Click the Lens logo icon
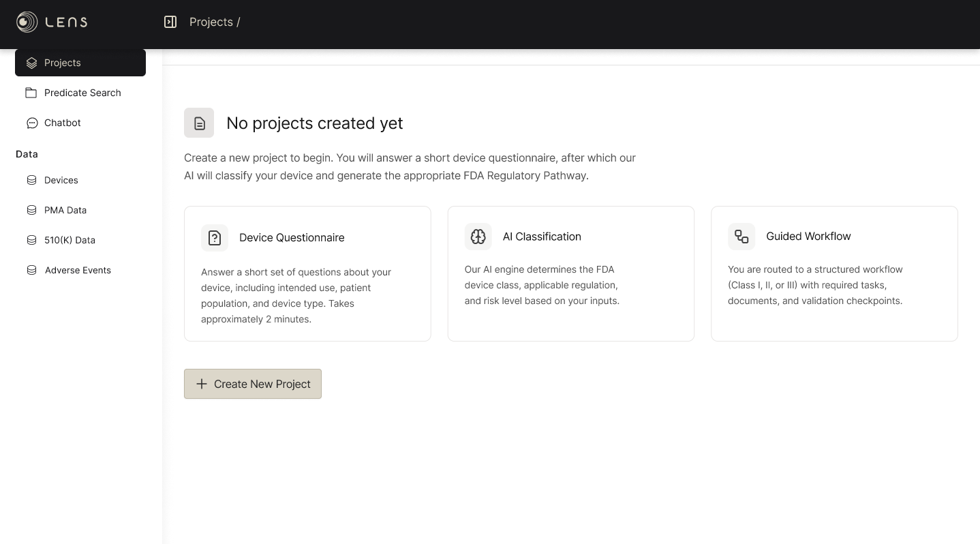 point(26,22)
